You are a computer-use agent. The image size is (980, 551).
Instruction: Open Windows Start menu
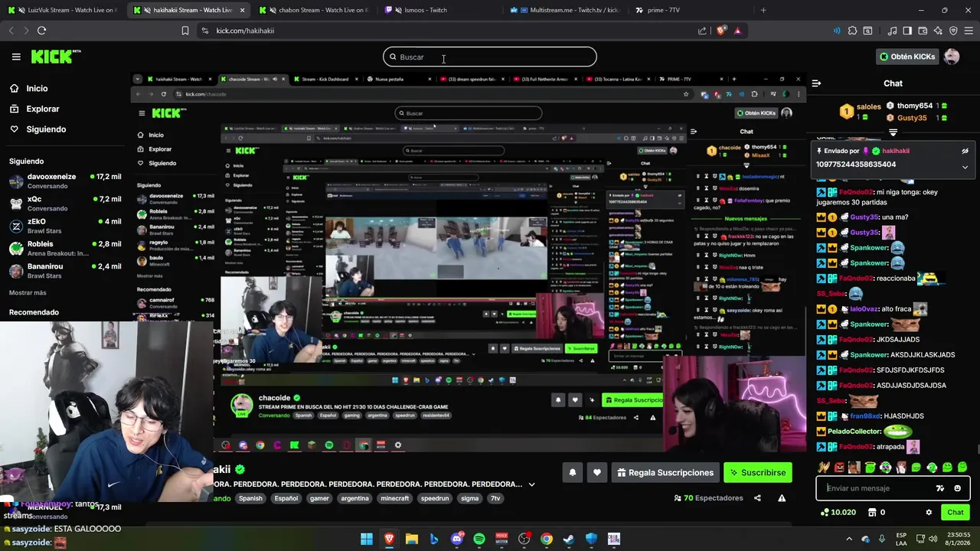point(367,540)
